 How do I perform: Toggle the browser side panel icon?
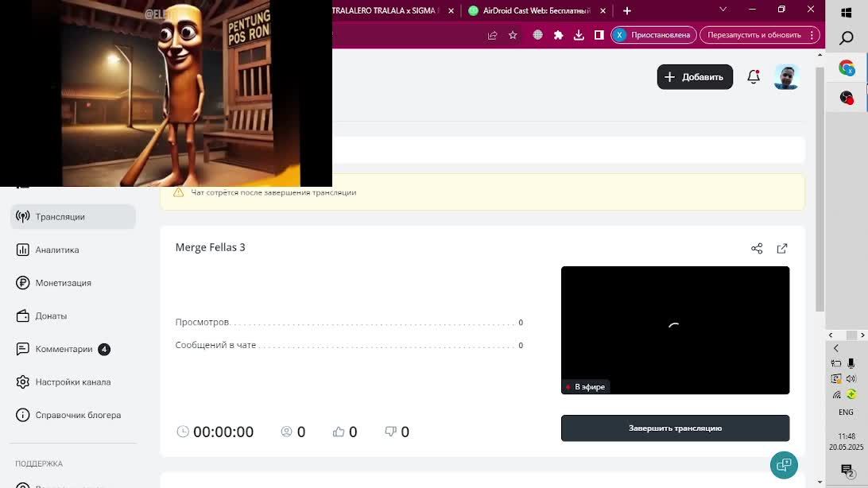599,35
